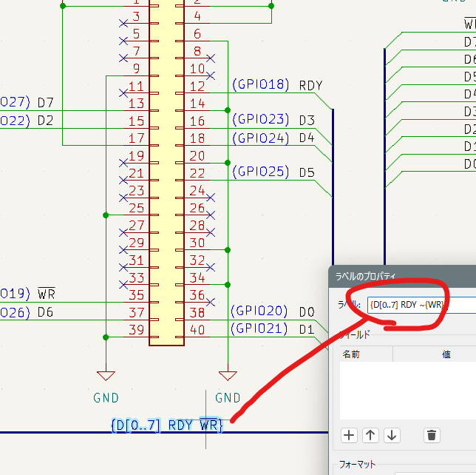Select the {D[0..7] RDY WR} bus label on the schematic
The height and width of the screenshot is (475, 476).
click(x=167, y=425)
